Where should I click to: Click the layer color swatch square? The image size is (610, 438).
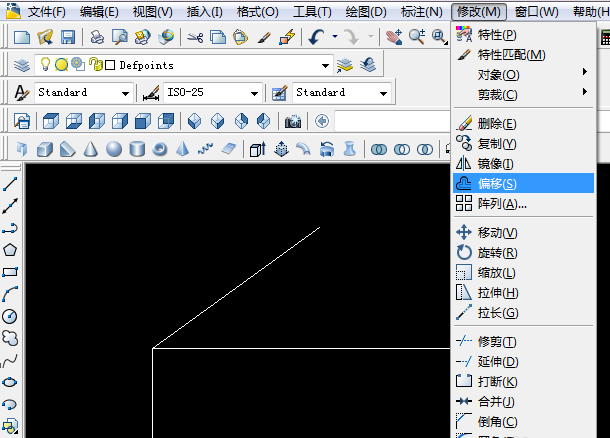(109, 65)
